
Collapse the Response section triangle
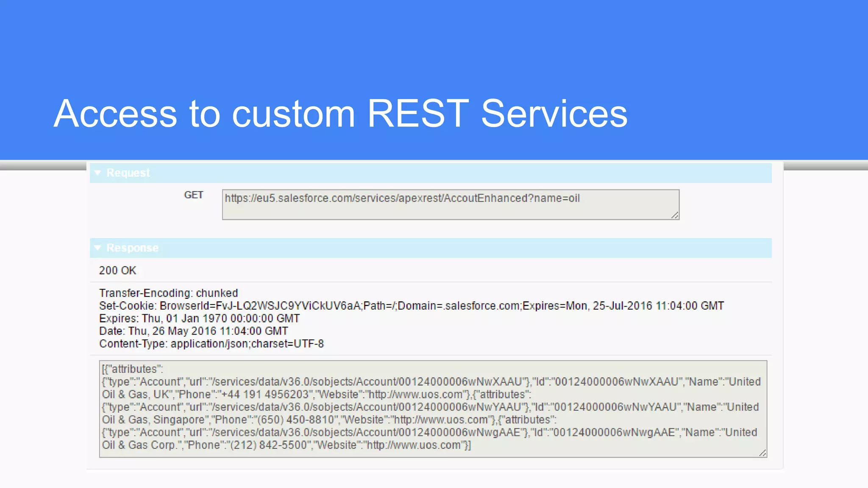98,248
